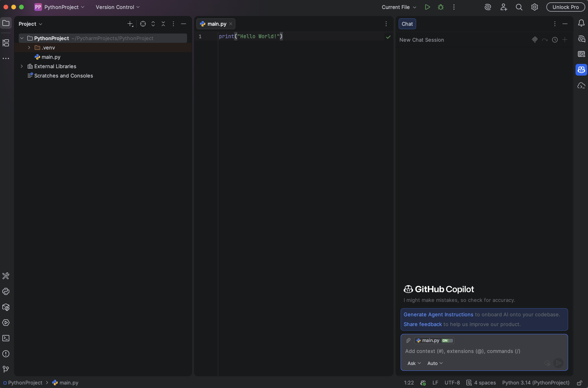
Task: Open the Services tool window
Action: point(6,323)
